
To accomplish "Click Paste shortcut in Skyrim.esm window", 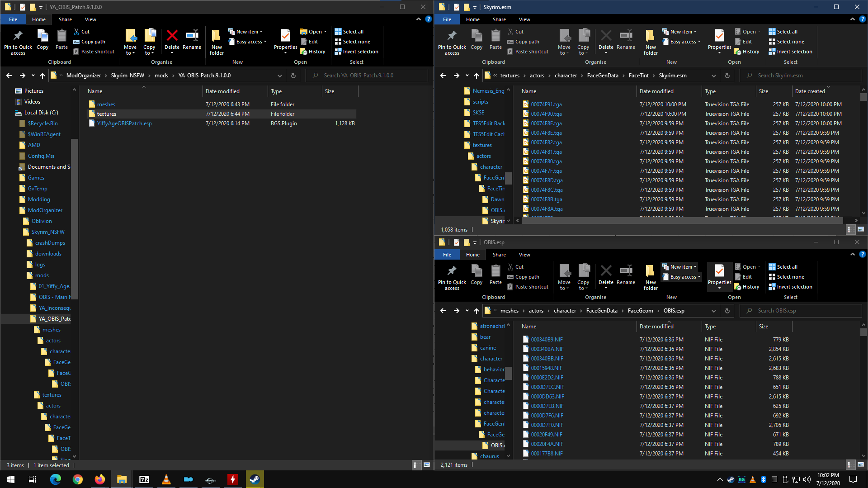I will 528,52.
